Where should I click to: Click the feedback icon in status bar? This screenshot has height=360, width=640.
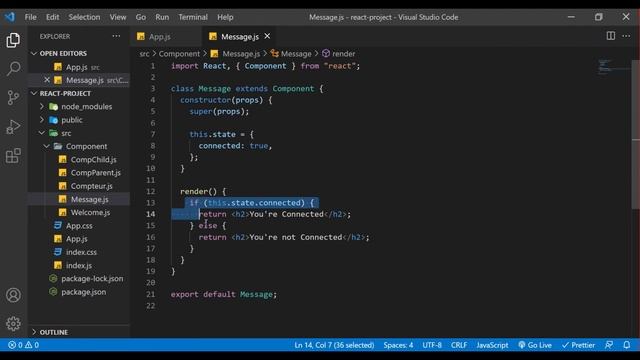tap(609, 345)
